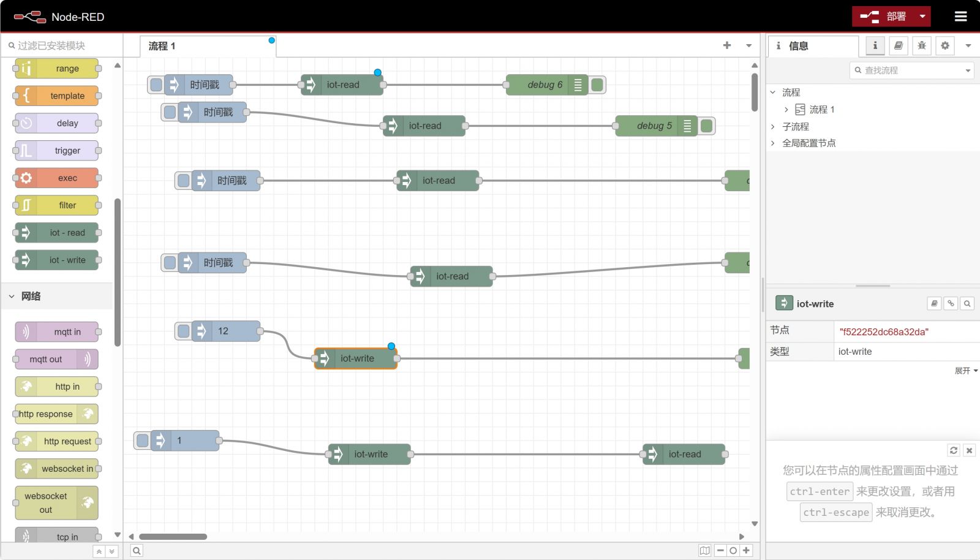The image size is (980, 560).
Task: Select the iot - read palette node
Action: tap(57, 233)
